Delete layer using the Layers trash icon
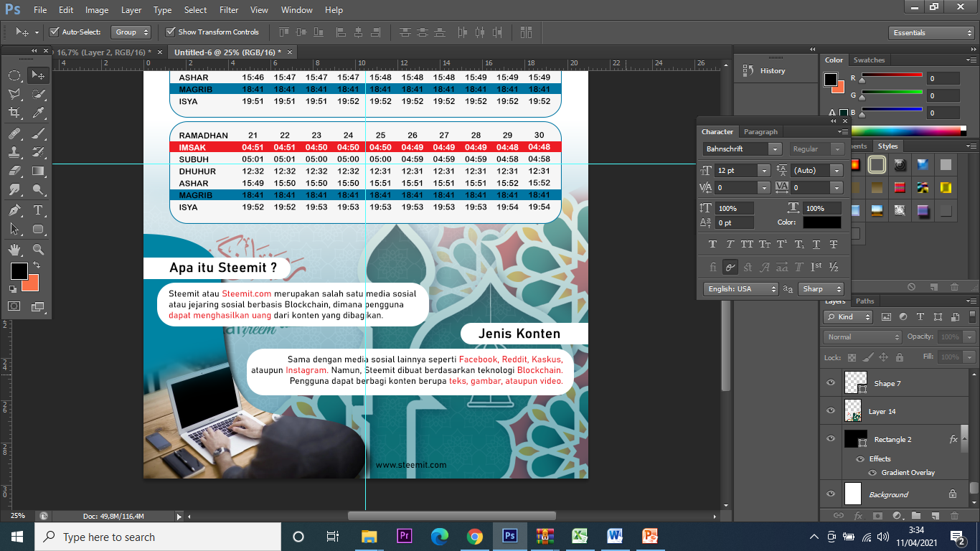This screenshot has width=980, height=551. 954,516
